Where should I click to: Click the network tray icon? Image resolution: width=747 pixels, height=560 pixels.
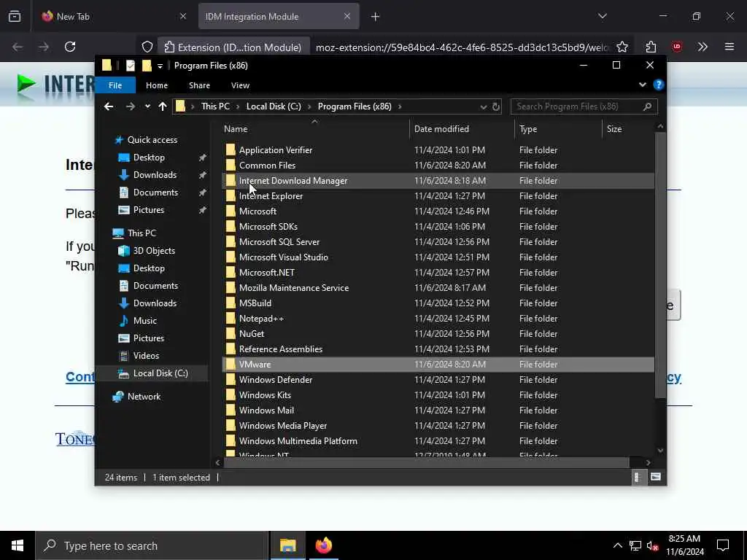[x=635, y=546]
